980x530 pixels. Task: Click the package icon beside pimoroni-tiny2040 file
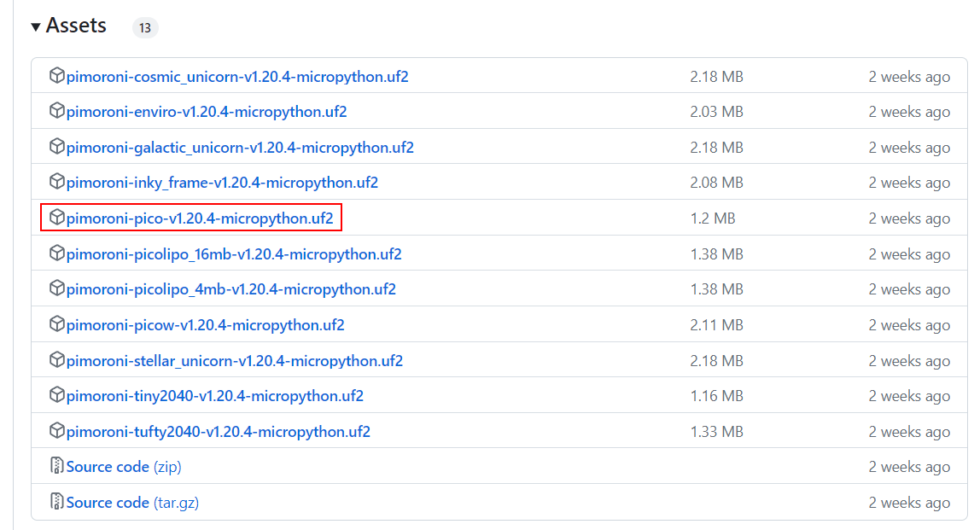point(57,395)
